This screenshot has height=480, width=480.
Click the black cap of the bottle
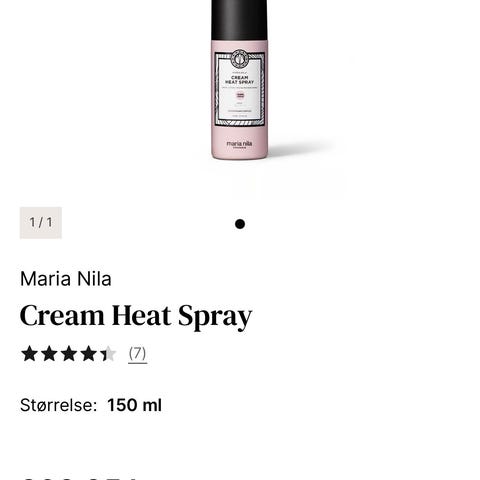click(x=239, y=20)
